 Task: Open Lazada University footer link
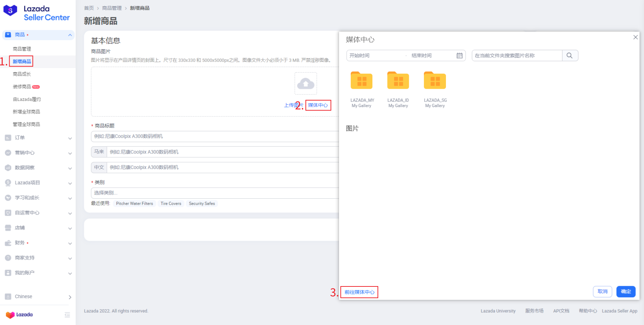click(x=498, y=311)
